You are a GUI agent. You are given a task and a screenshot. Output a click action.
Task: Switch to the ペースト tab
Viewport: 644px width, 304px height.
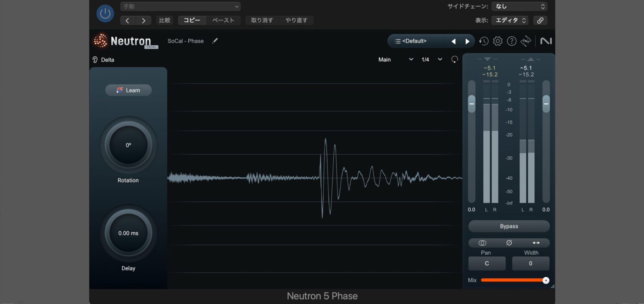223,20
